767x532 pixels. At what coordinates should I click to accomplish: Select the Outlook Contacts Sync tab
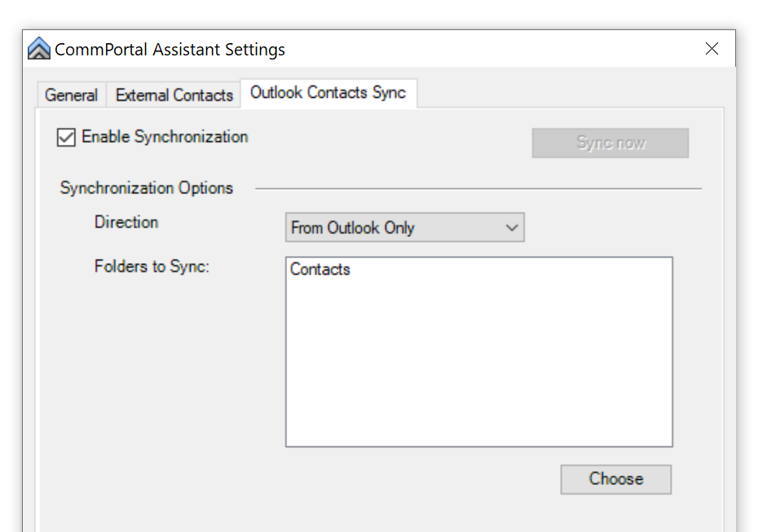click(328, 93)
